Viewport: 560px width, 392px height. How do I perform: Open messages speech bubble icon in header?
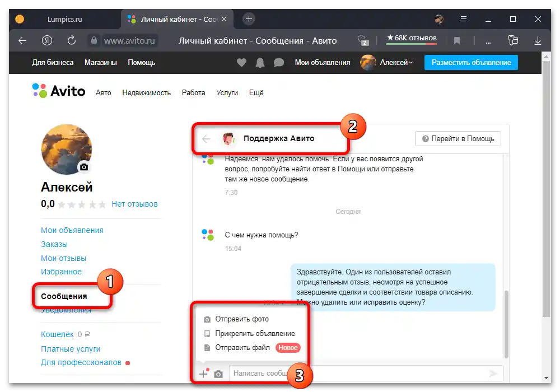coord(278,63)
